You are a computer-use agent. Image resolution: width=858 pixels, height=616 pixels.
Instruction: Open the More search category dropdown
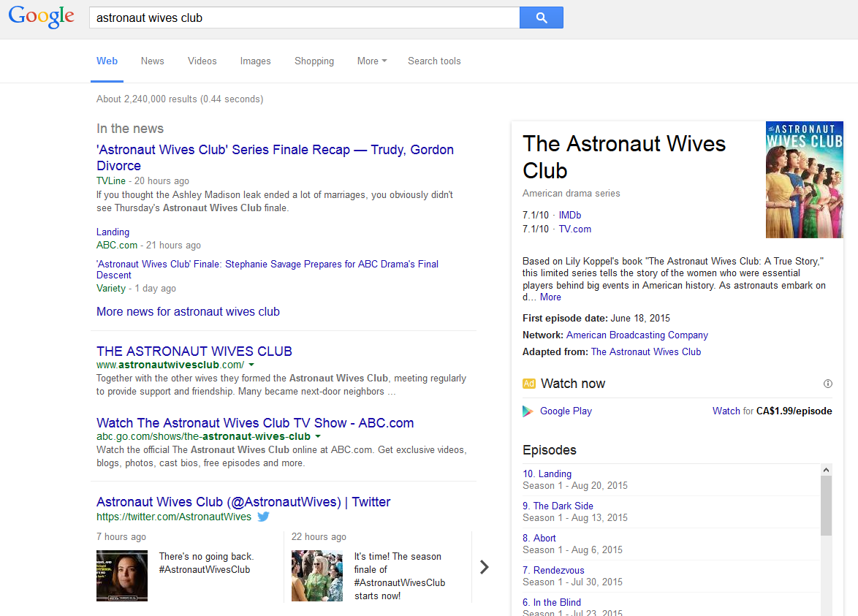[x=371, y=61]
